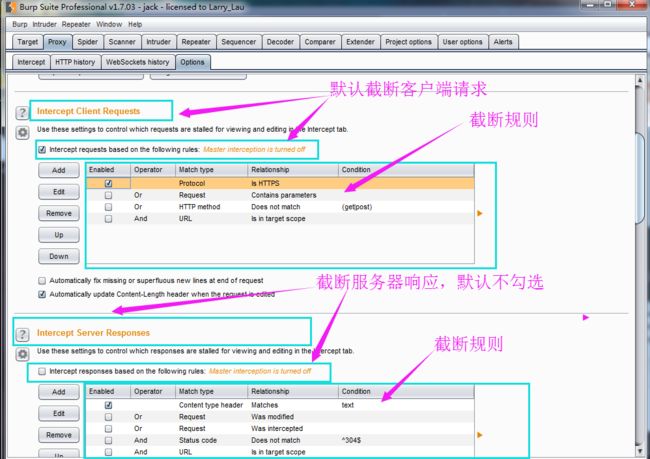This screenshot has width=650, height=459.
Task: Open the HTTP history sub-tab
Action: coord(75,62)
